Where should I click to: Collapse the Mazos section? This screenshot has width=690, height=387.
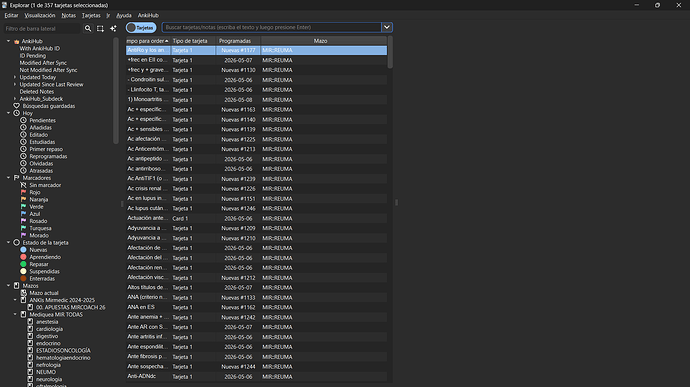pos(8,286)
